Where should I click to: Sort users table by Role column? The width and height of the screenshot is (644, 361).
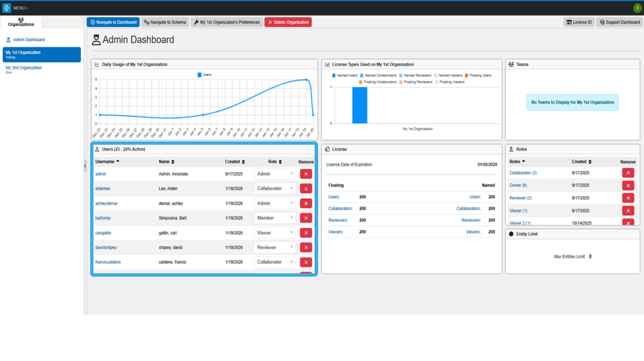(x=275, y=162)
